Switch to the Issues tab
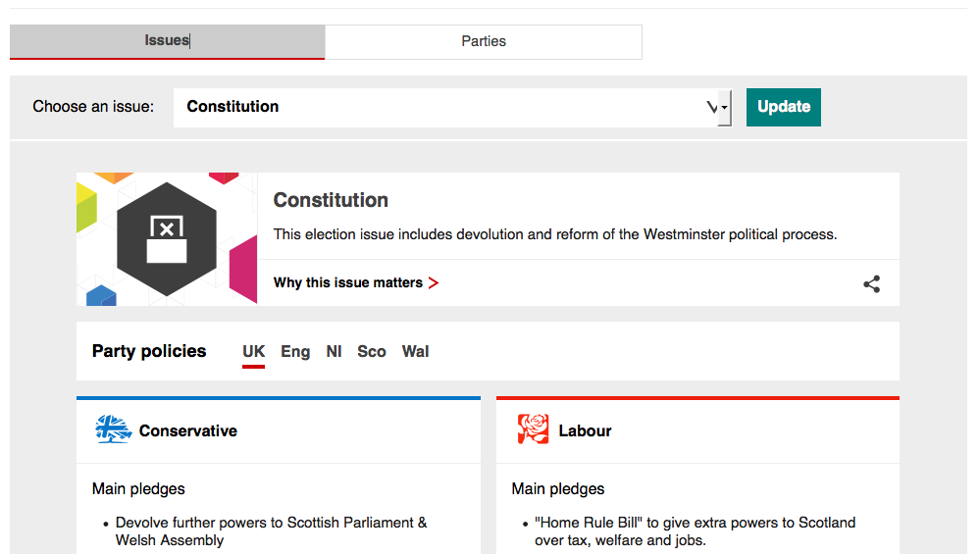 tap(167, 41)
